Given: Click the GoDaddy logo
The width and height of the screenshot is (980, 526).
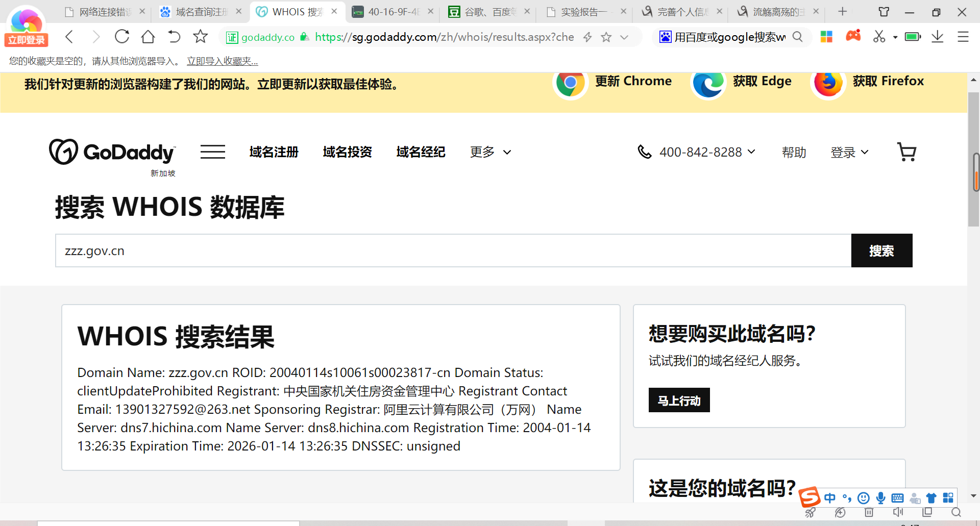Looking at the screenshot, I should point(112,152).
